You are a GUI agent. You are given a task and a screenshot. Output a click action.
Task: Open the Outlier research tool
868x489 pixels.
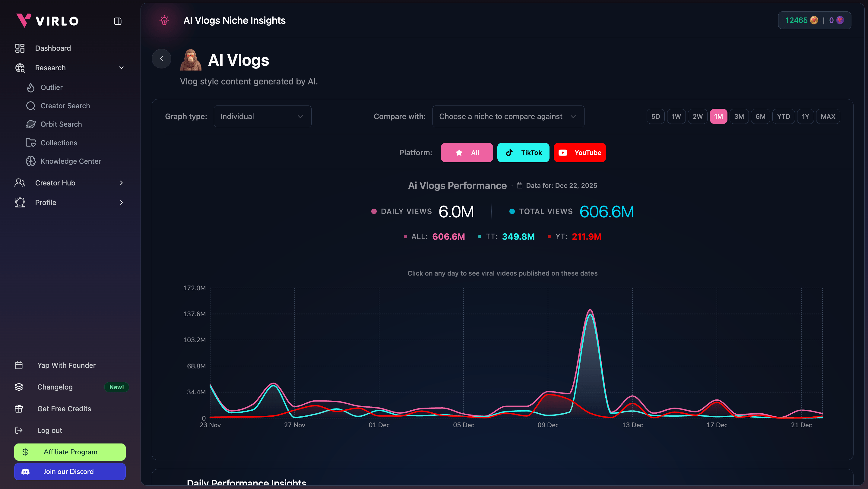click(x=52, y=87)
